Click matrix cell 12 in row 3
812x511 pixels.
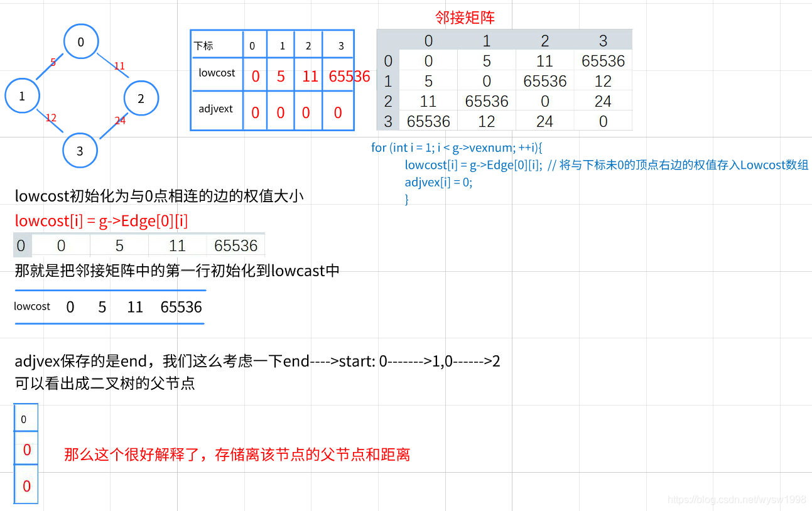[x=487, y=121]
